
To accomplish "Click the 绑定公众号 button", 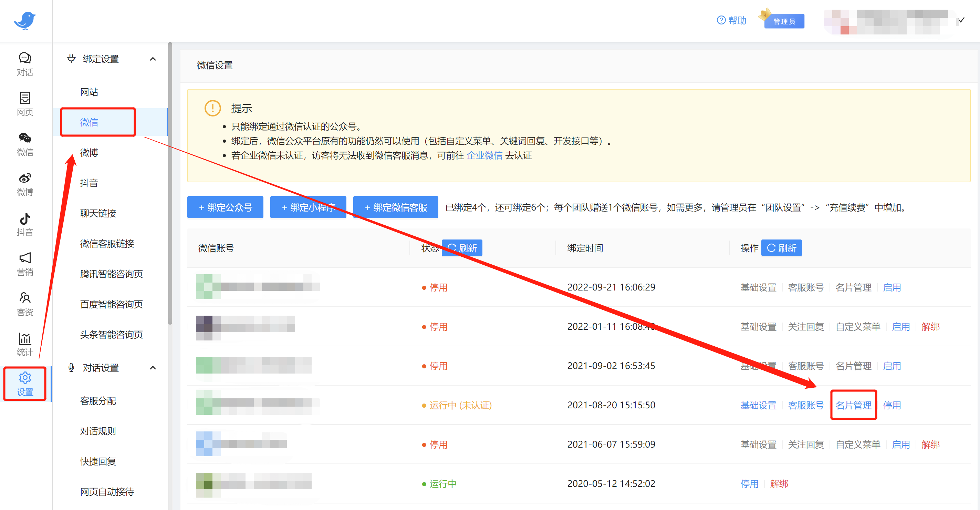I will (x=225, y=207).
